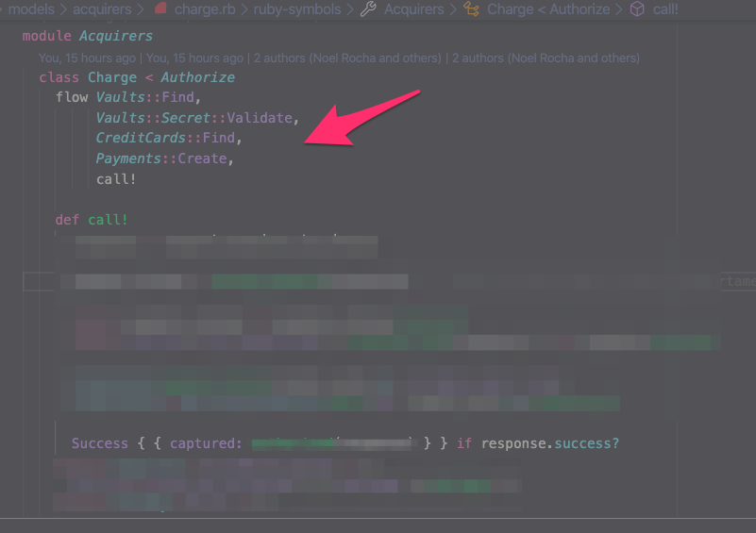
Task: Jump to Charge < Authorize breadcrumb
Action: tap(548, 9)
